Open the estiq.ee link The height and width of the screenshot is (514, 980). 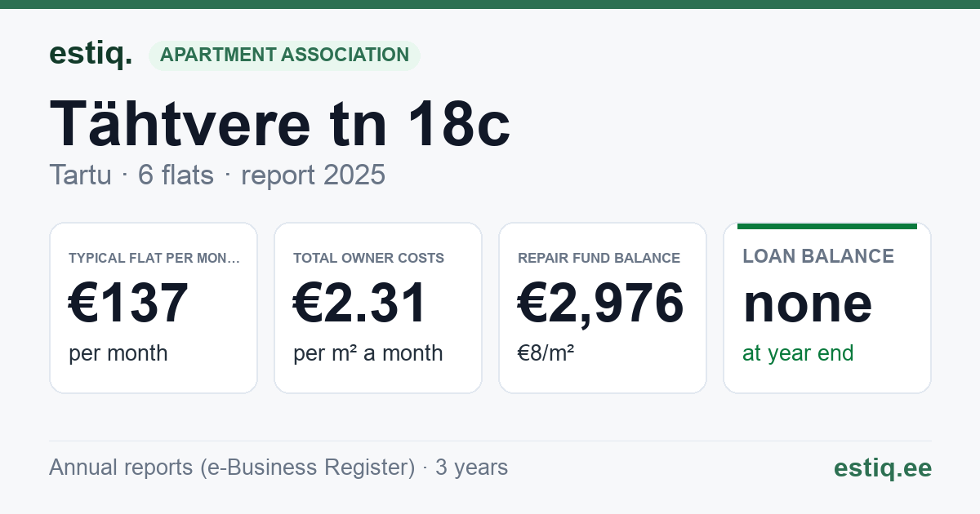pyautogui.click(x=883, y=467)
